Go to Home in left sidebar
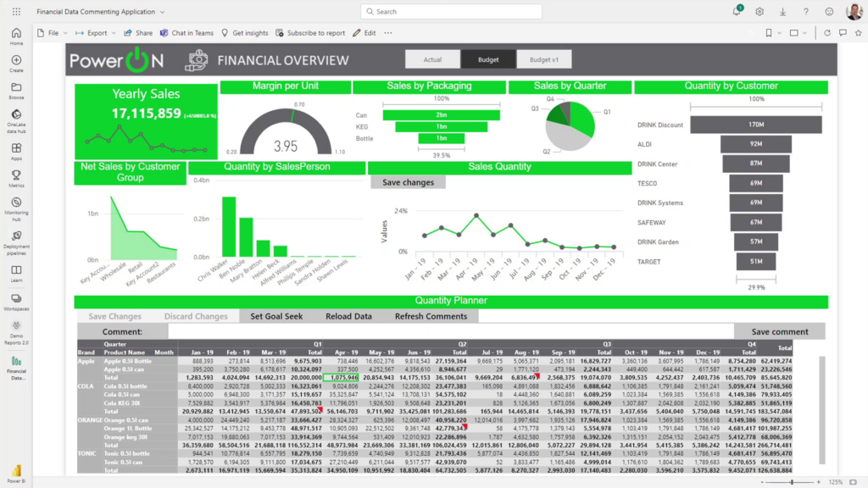This screenshot has height=488, width=868. click(16, 36)
